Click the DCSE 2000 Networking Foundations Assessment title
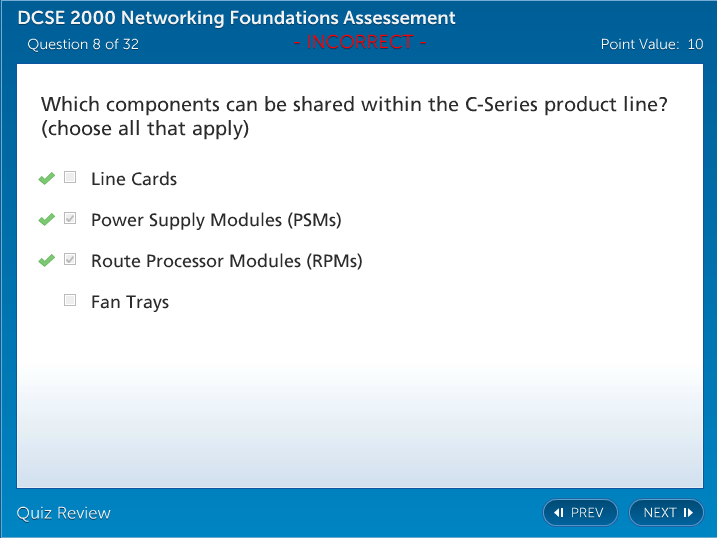 click(237, 18)
